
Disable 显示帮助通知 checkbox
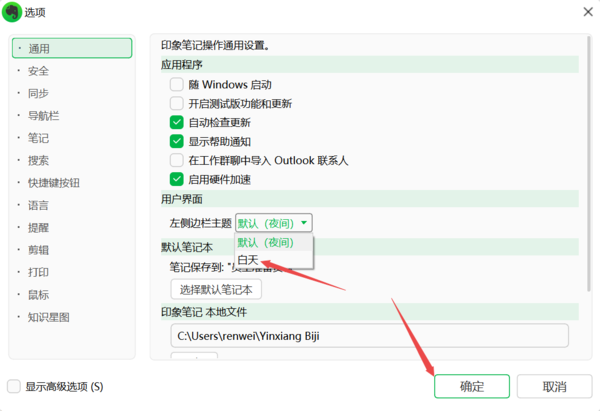coord(177,142)
